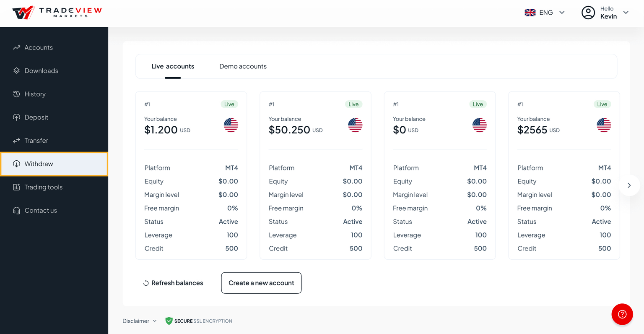This screenshot has height=334, width=644.
Task: Select the Live accounts tab
Action: click(173, 66)
